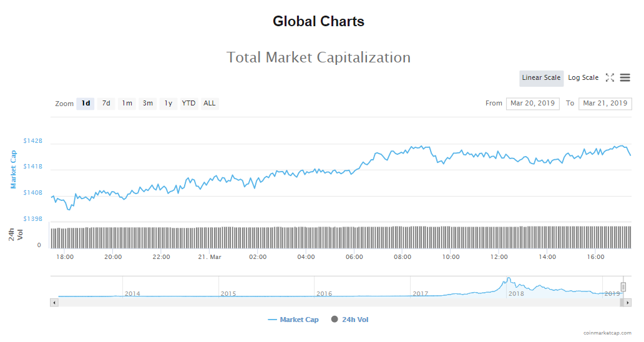Choose the YTD zoom option
The width and height of the screenshot is (644, 342).
pos(188,104)
